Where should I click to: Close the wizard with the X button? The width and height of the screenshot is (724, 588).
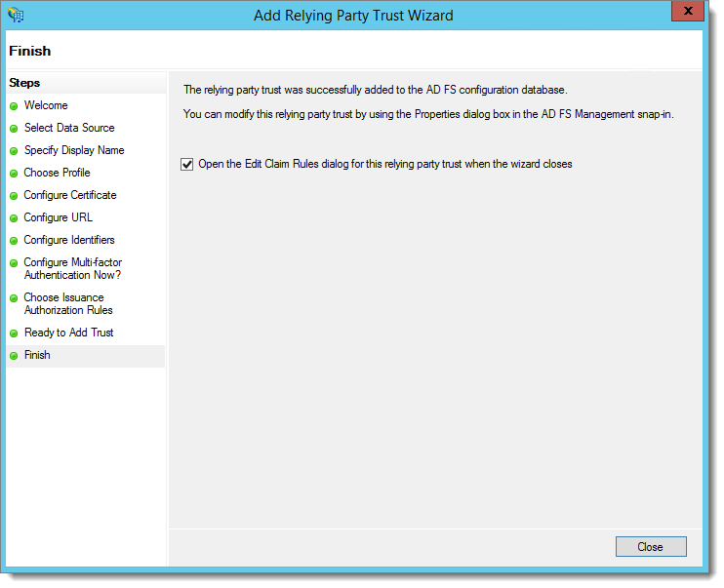tap(688, 11)
